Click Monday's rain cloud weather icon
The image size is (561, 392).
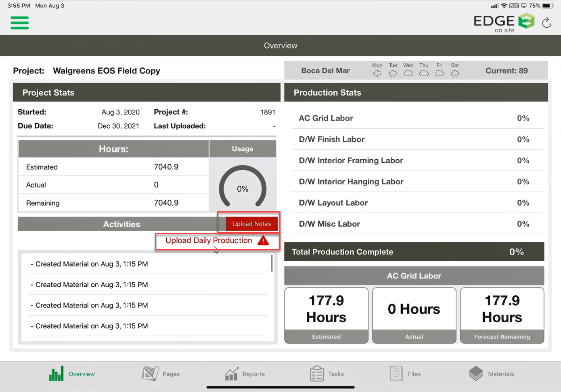(377, 73)
